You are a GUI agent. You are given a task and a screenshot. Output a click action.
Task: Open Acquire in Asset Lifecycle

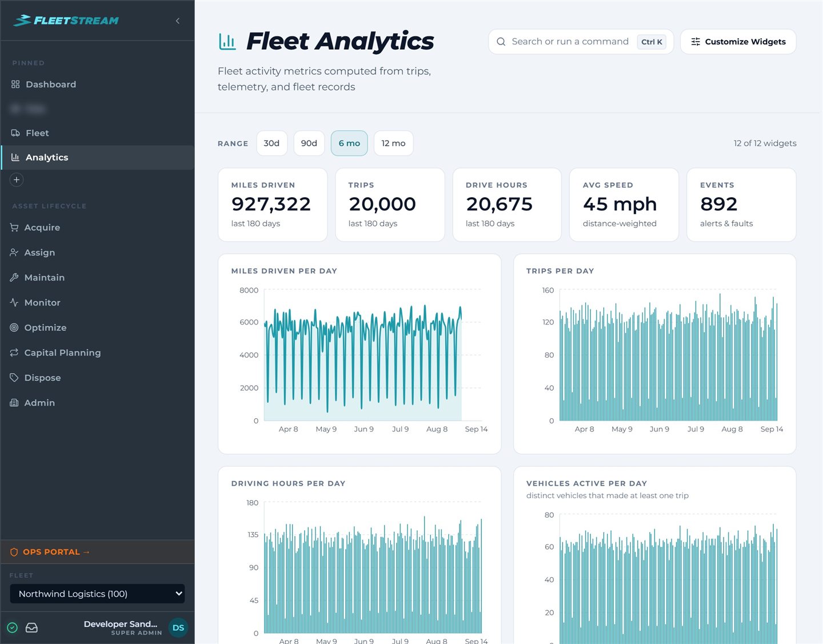click(x=97, y=227)
